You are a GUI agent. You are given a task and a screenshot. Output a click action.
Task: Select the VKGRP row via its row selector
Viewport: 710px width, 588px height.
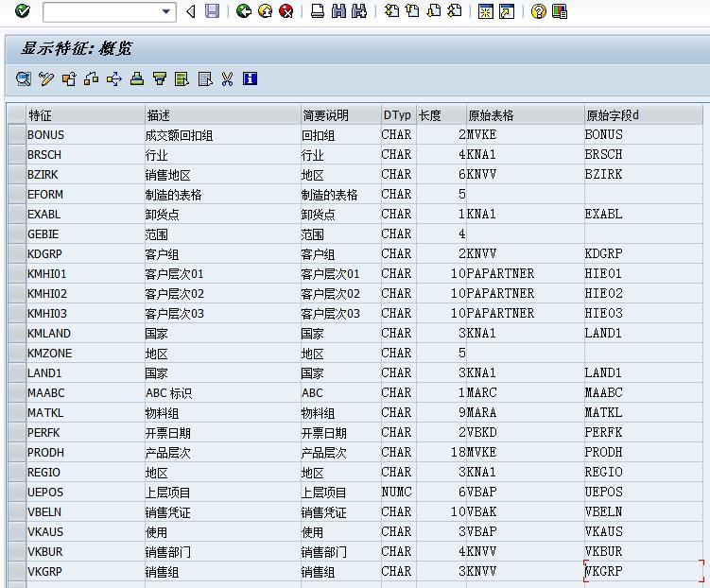[17, 572]
